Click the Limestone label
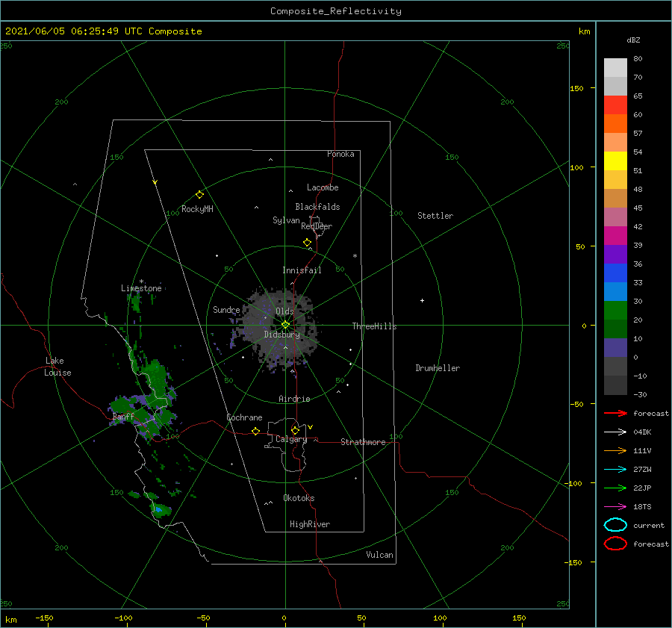 141,288
